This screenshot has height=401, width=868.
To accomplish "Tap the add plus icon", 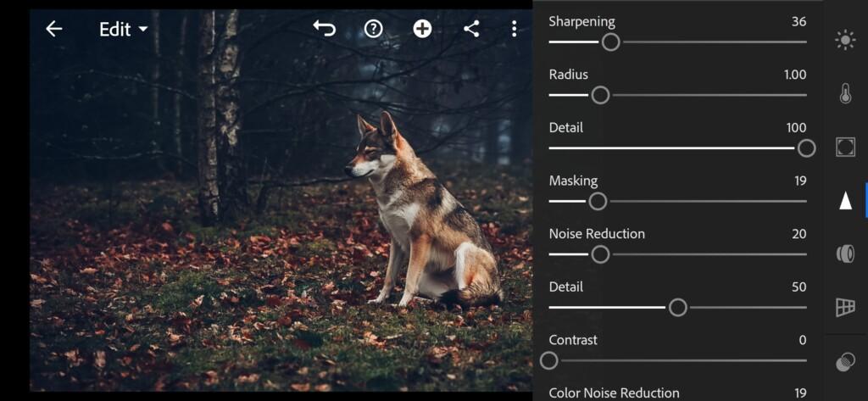I will (x=422, y=28).
